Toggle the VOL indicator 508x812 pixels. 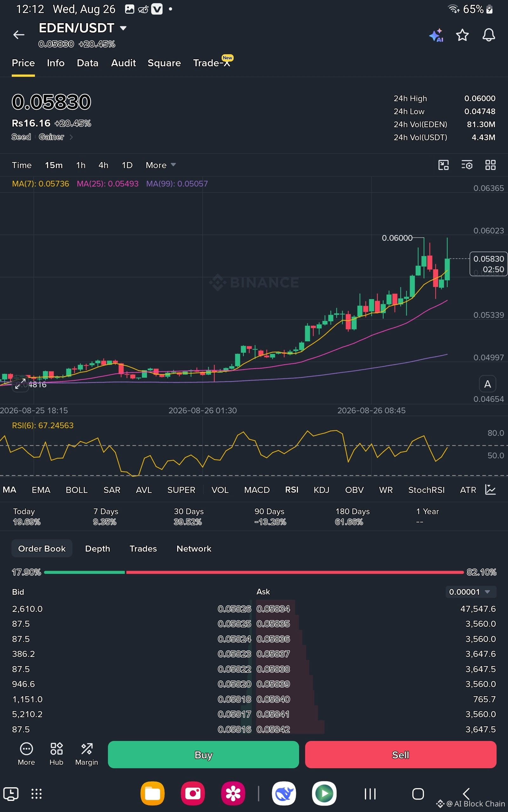pyautogui.click(x=220, y=490)
